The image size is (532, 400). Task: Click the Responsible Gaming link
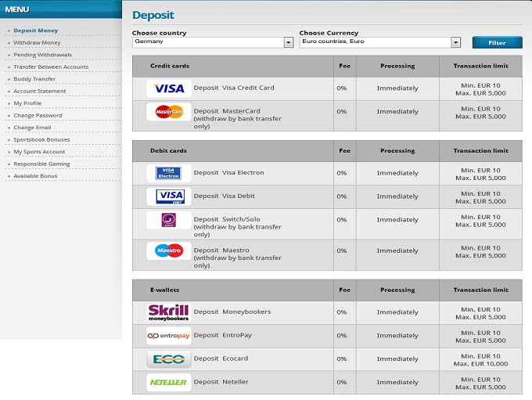coord(41,164)
